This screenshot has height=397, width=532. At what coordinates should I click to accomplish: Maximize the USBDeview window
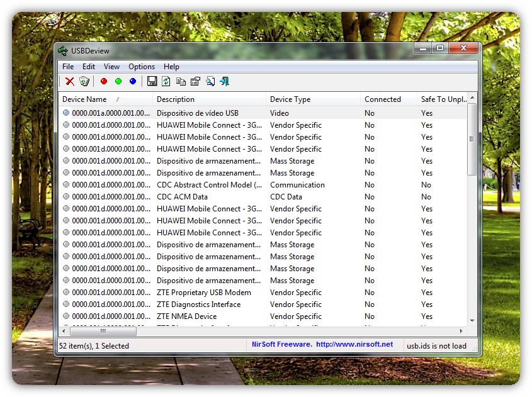[x=440, y=48]
